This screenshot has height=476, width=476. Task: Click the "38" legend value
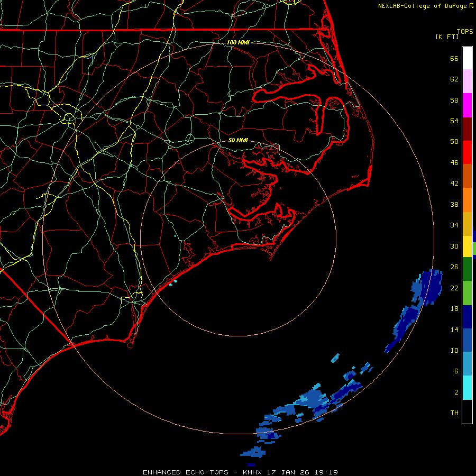[454, 204]
